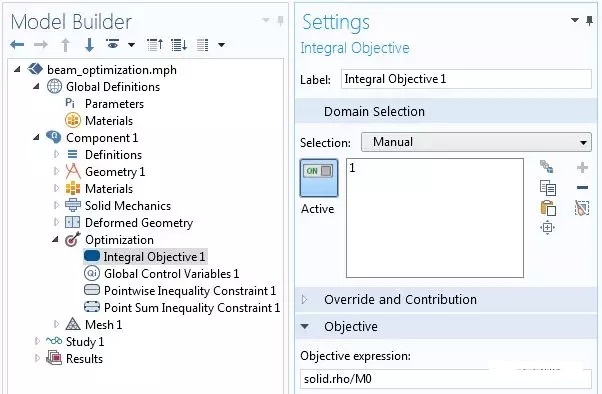This screenshot has width=602, height=394.
Task: Select the Study 1 node
Action: (x=84, y=342)
